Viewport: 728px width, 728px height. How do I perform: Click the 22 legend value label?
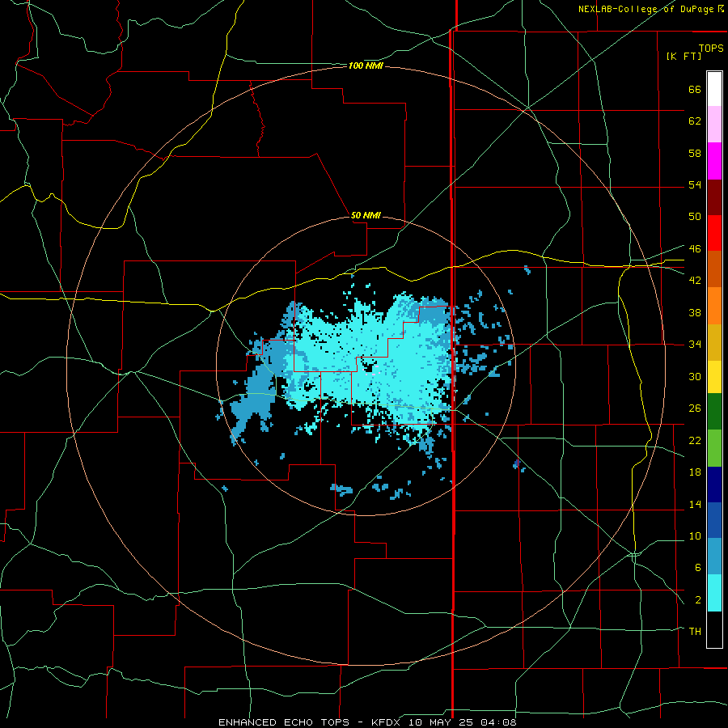tap(695, 440)
